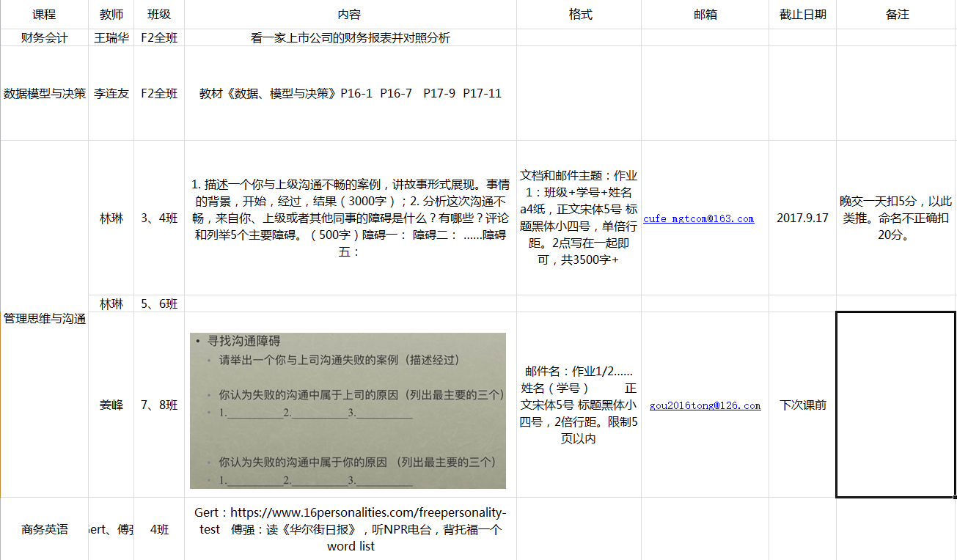Select the note cell about 晚交一天扣5分
Image resolution: width=957 pixels, height=560 pixels.
coord(896,218)
